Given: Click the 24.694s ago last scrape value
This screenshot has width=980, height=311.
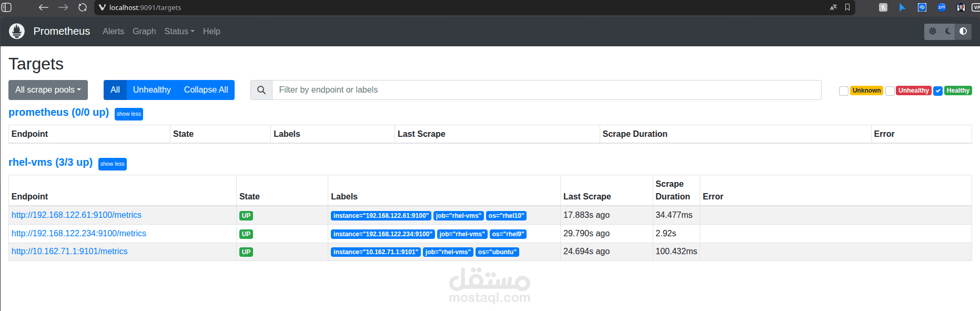Looking at the screenshot, I should [x=587, y=252].
